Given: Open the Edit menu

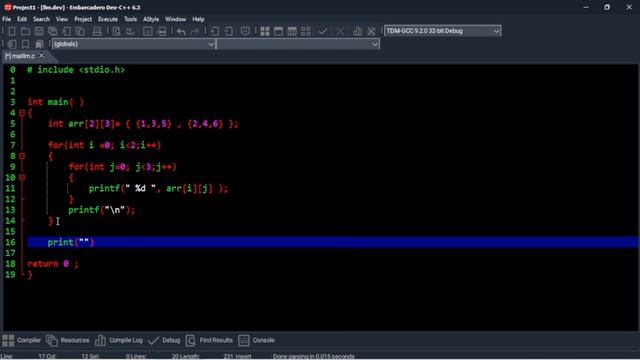Looking at the screenshot, I should coord(22,19).
